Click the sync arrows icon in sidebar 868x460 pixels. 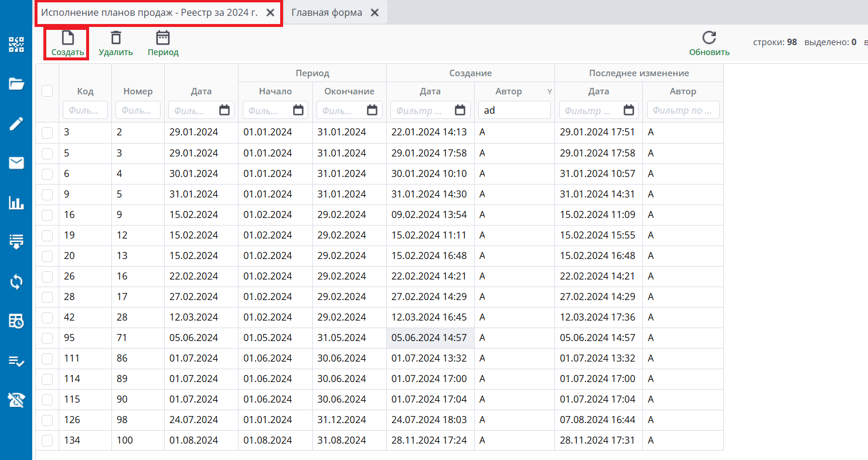coord(16,282)
